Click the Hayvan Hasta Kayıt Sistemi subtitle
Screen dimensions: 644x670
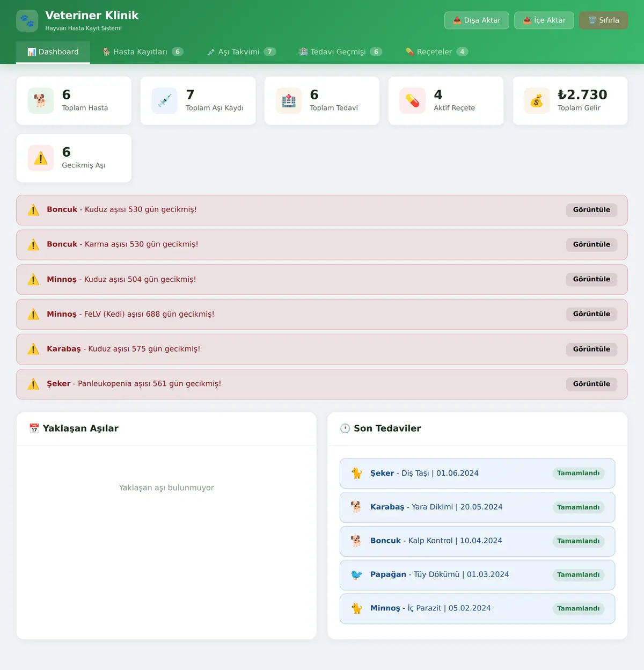83,28
